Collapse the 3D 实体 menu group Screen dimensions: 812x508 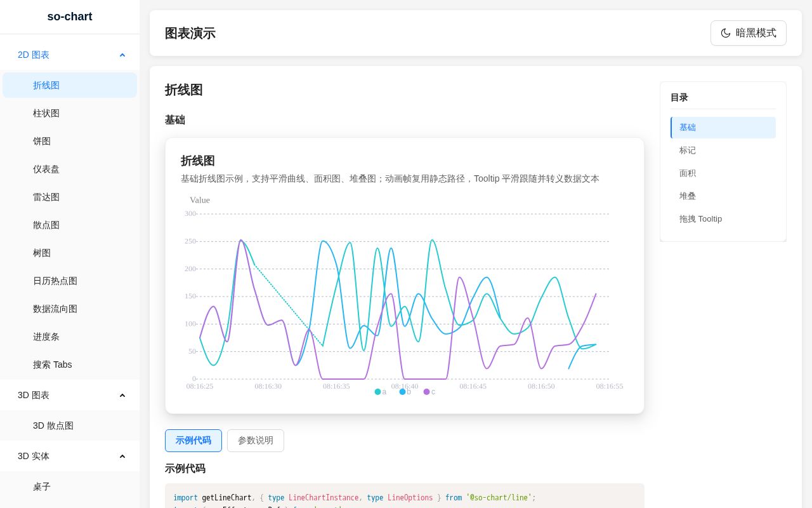pyautogui.click(x=70, y=456)
